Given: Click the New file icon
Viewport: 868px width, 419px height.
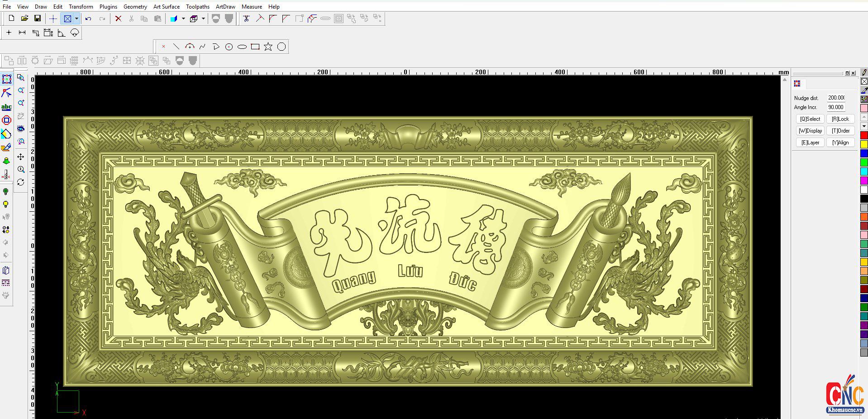Looking at the screenshot, I should pyautogui.click(x=11, y=19).
